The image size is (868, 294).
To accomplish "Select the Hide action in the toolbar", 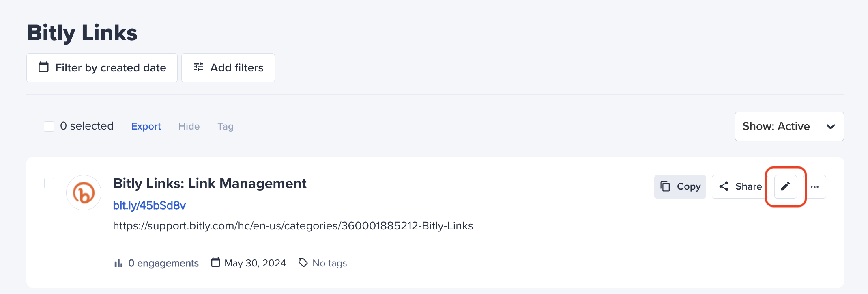I will coord(189,126).
